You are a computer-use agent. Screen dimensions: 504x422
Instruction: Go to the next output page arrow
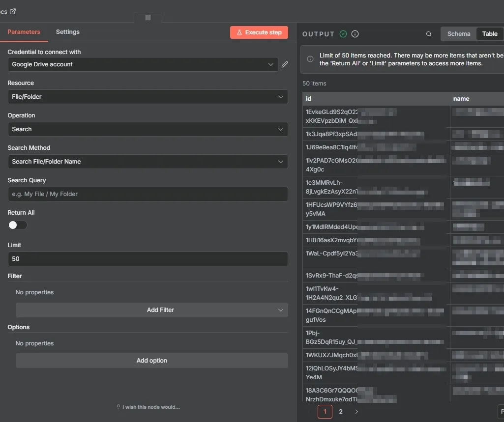(356, 412)
